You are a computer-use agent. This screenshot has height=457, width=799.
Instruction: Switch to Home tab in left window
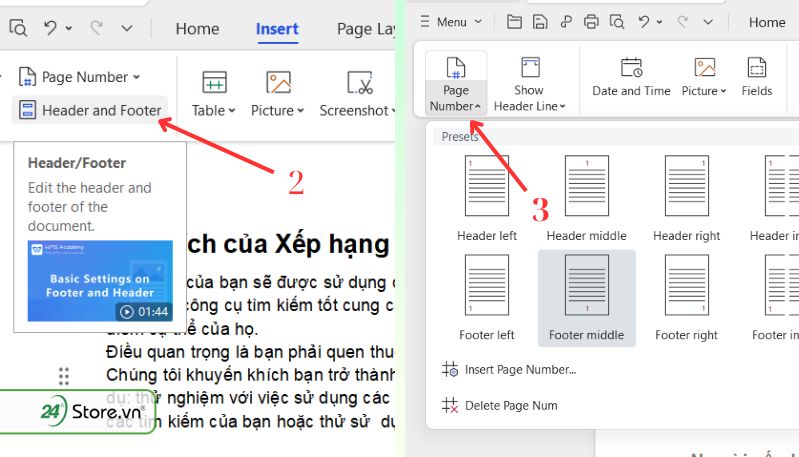point(197,29)
